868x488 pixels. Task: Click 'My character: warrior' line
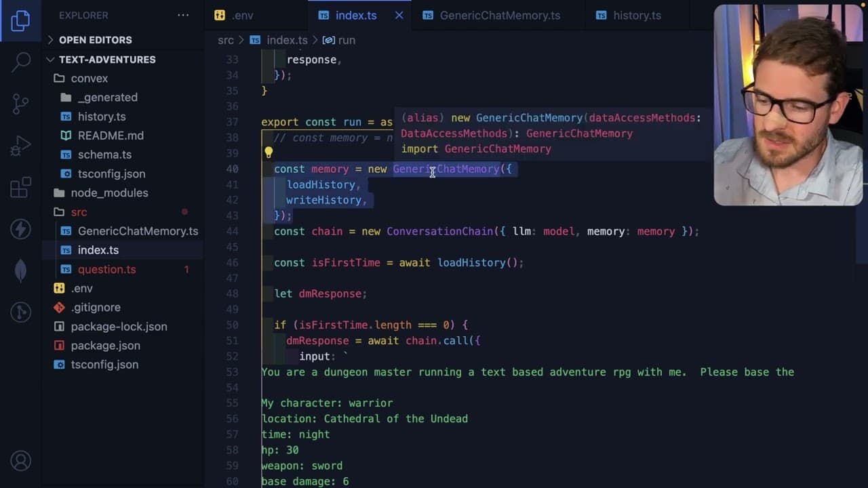point(327,403)
